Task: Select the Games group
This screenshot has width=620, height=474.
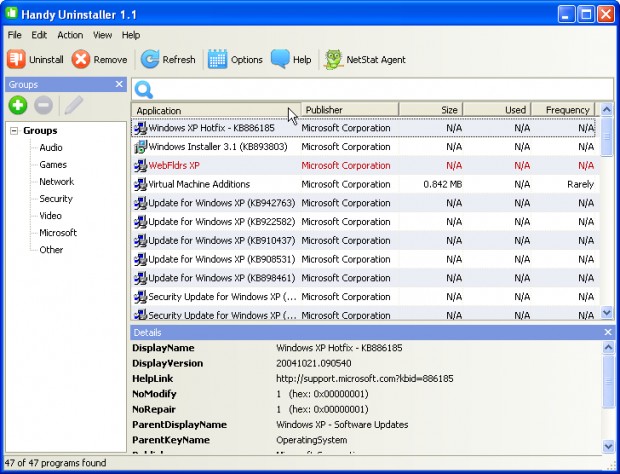Action: (x=53, y=164)
